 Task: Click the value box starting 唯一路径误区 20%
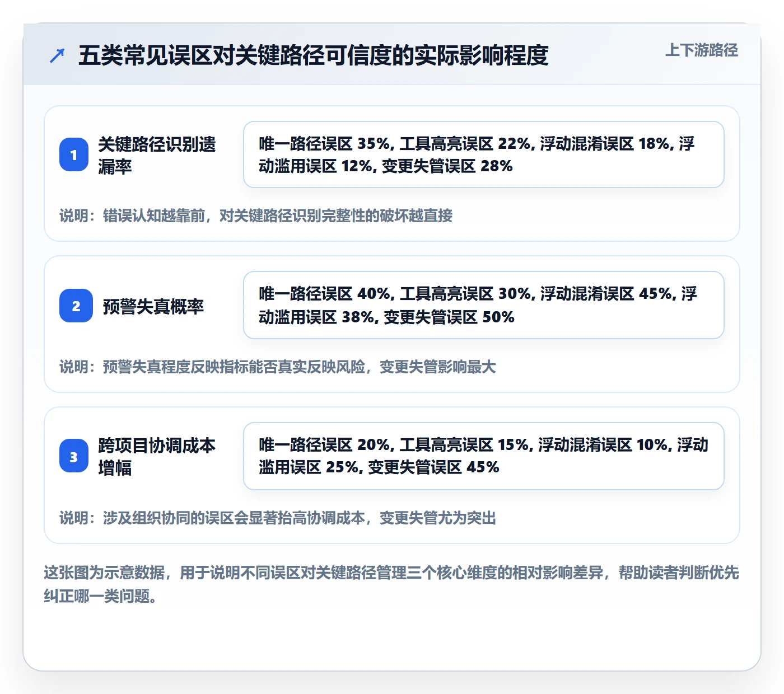[484, 456]
